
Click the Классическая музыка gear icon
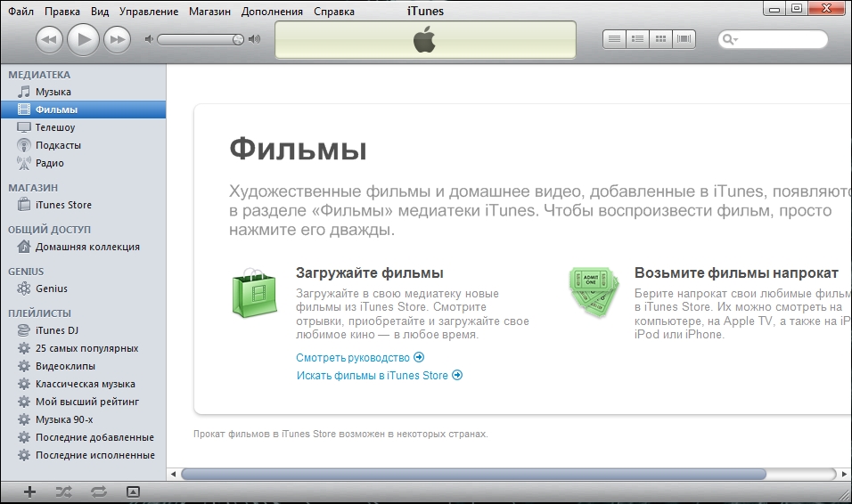(24, 384)
